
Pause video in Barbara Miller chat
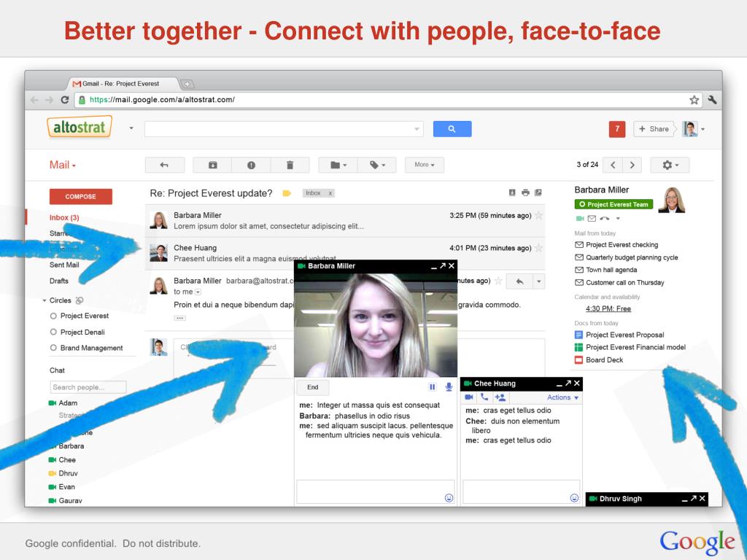tap(432, 387)
